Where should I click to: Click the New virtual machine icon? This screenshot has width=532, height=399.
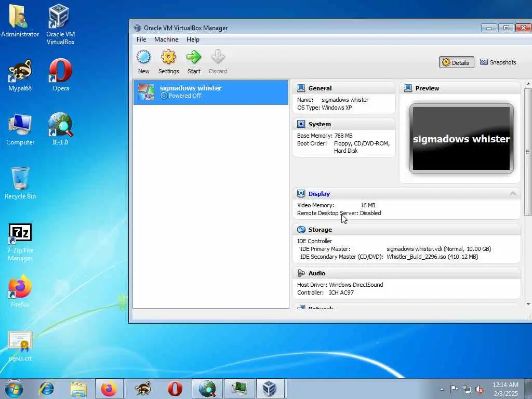(143, 57)
